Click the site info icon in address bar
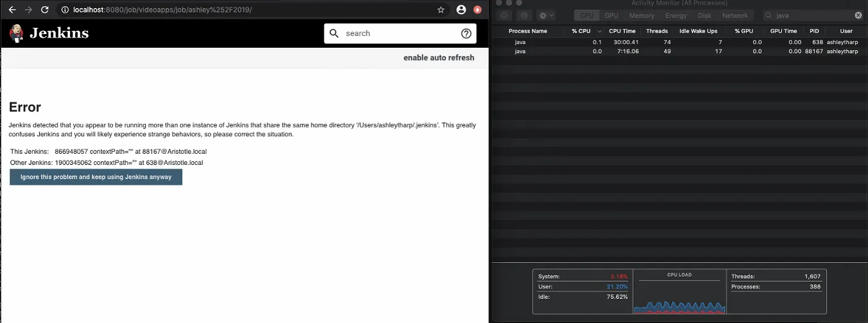The image size is (868, 323). pos(64,10)
